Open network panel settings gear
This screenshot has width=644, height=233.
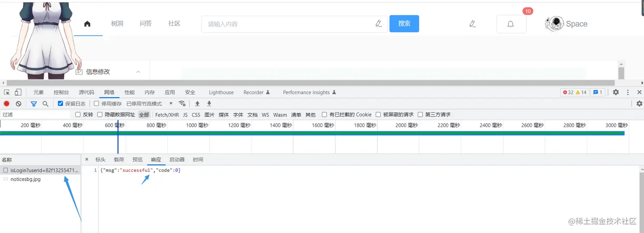[639, 103]
